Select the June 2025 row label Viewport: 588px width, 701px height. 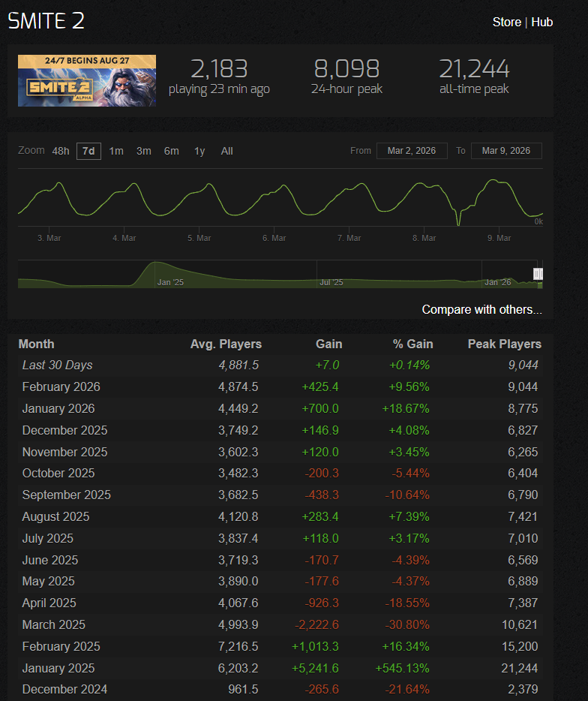pyautogui.click(x=50, y=560)
